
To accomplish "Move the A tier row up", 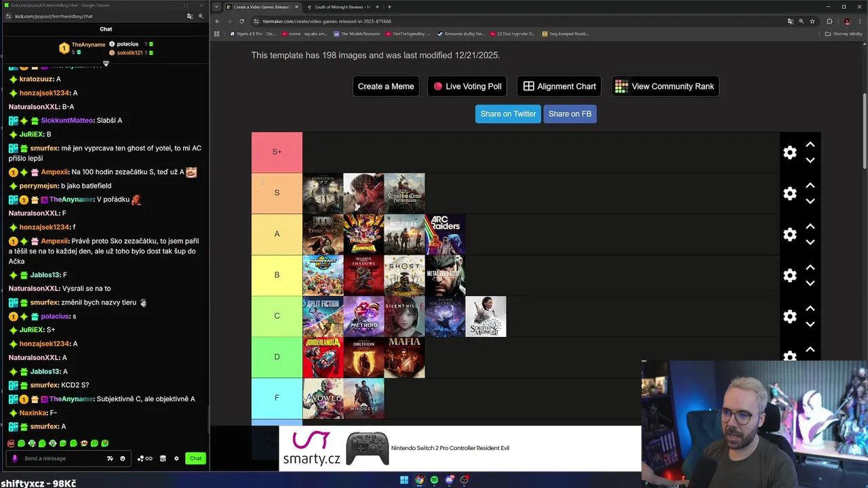I will [810, 226].
